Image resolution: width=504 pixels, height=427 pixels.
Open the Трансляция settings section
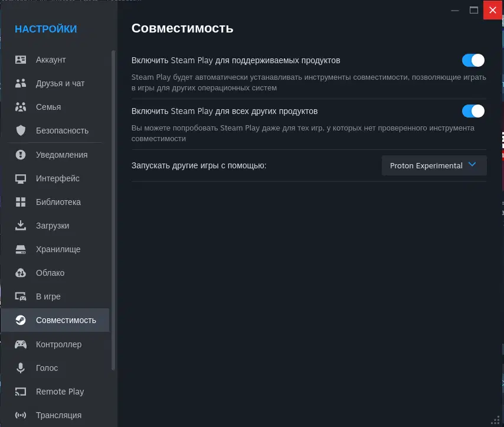58,415
